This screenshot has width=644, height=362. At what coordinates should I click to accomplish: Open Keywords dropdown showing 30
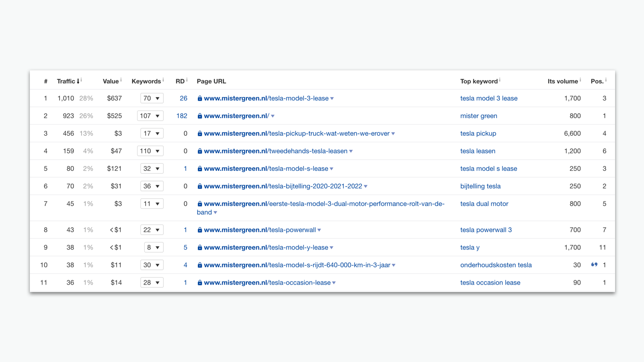[152, 265]
